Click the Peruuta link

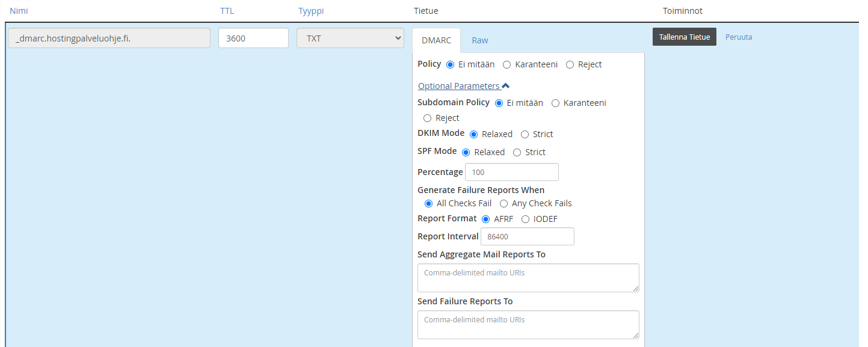tap(738, 37)
